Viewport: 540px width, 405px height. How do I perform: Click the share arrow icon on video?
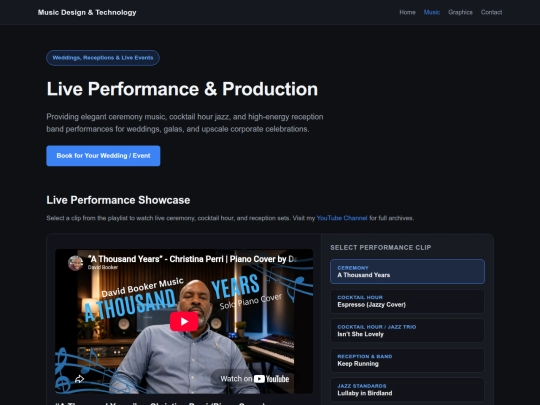click(x=79, y=379)
